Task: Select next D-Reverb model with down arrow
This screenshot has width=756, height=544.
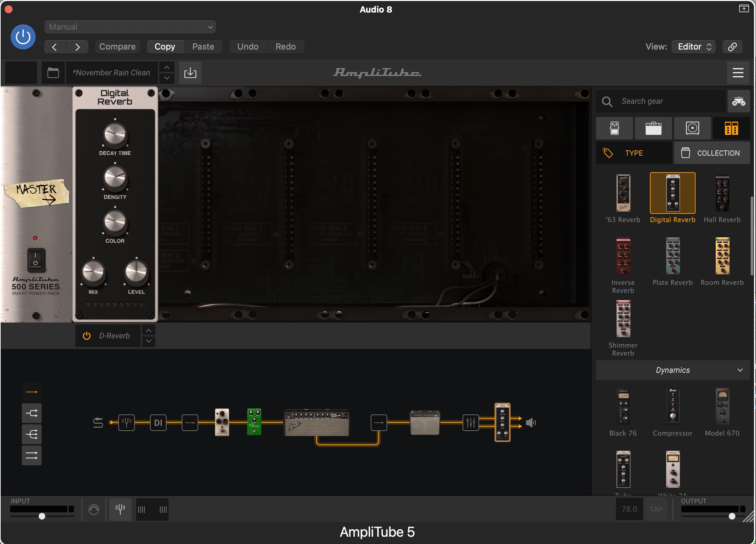Action: 149,341
